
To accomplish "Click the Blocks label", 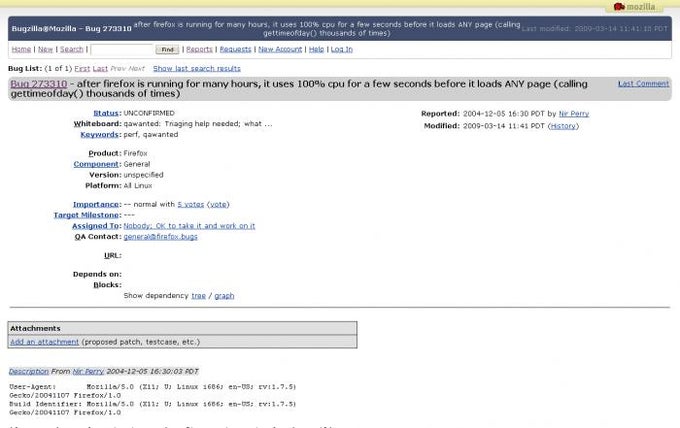I will (108, 285).
